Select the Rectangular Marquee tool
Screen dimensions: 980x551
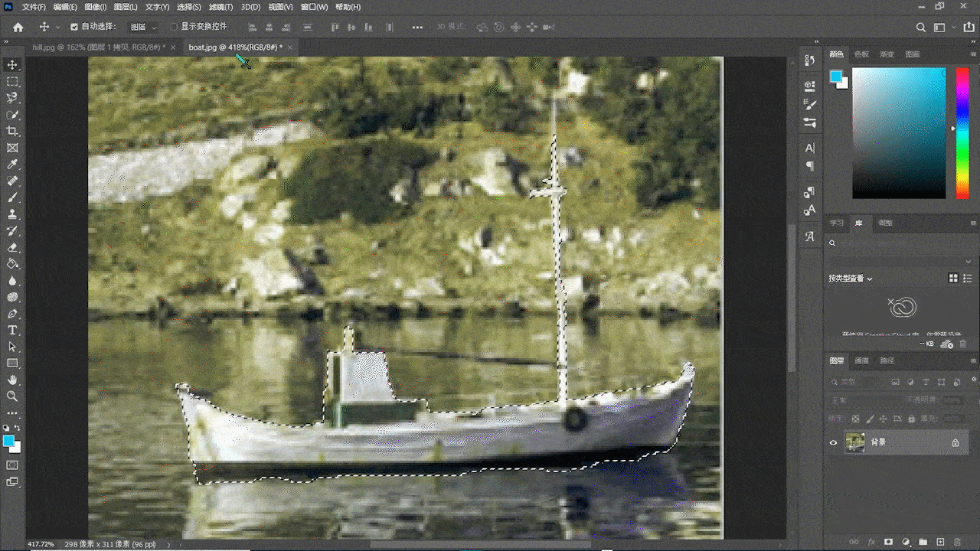[x=12, y=82]
